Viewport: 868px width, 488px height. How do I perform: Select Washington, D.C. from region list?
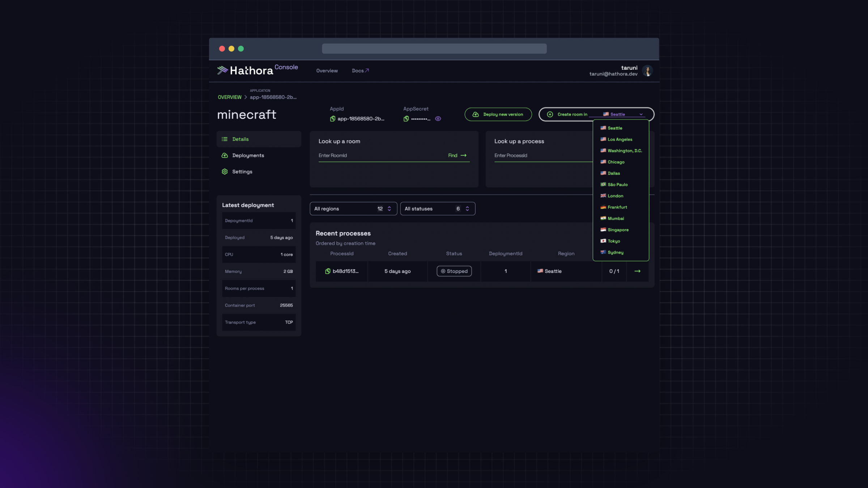pyautogui.click(x=621, y=151)
